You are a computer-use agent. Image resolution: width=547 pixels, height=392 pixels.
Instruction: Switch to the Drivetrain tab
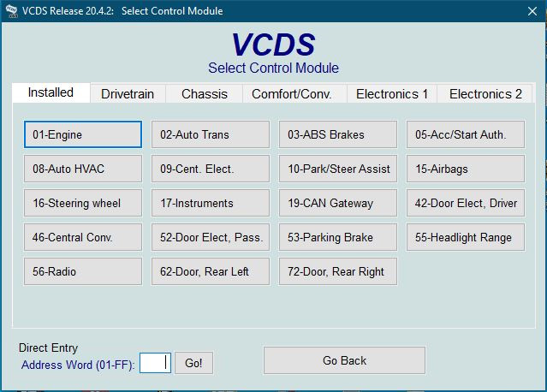coord(128,94)
